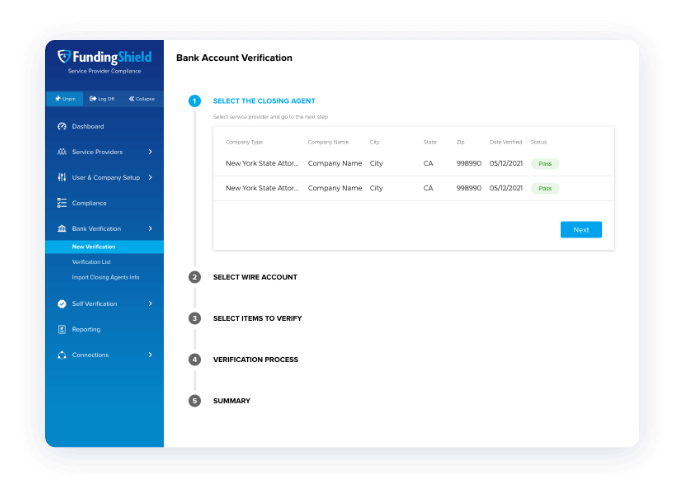Screen dimensions: 684x498
Task: Expand the Service Providers submenu chevron
Action: coord(150,152)
